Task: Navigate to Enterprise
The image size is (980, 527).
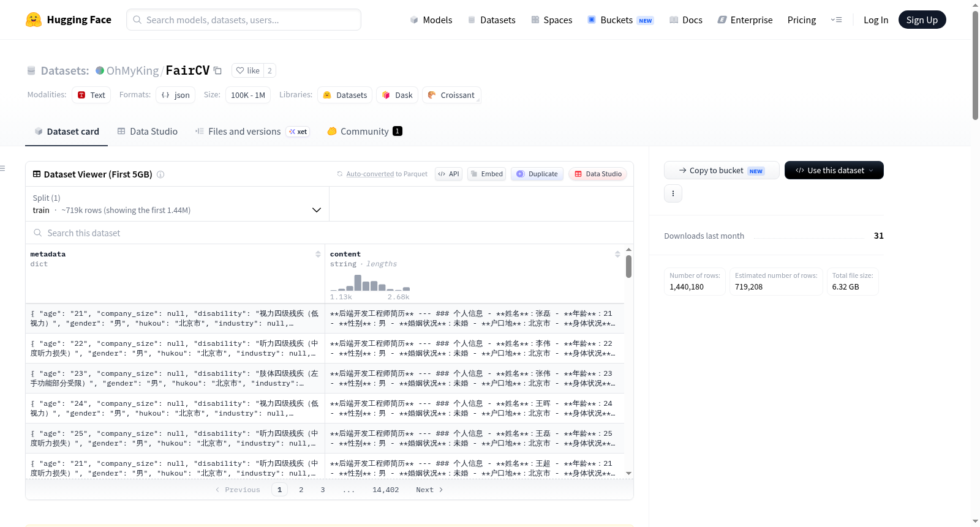Action: pos(745,20)
